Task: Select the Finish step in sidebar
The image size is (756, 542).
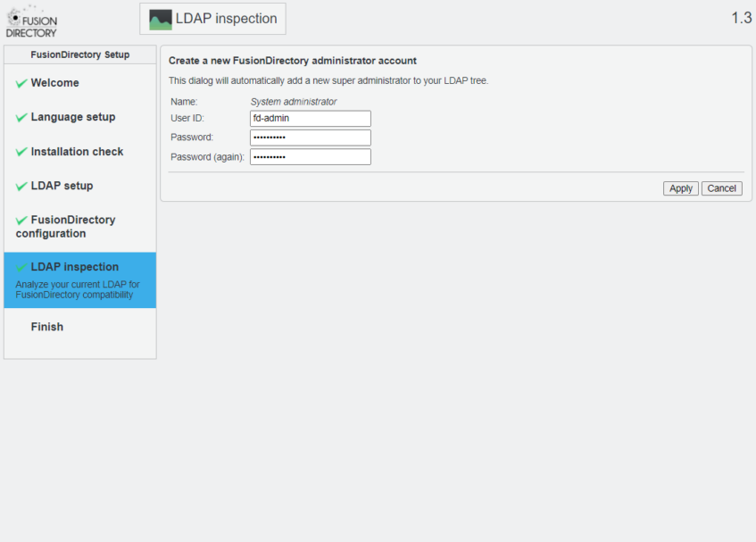Action: click(47, 327)
